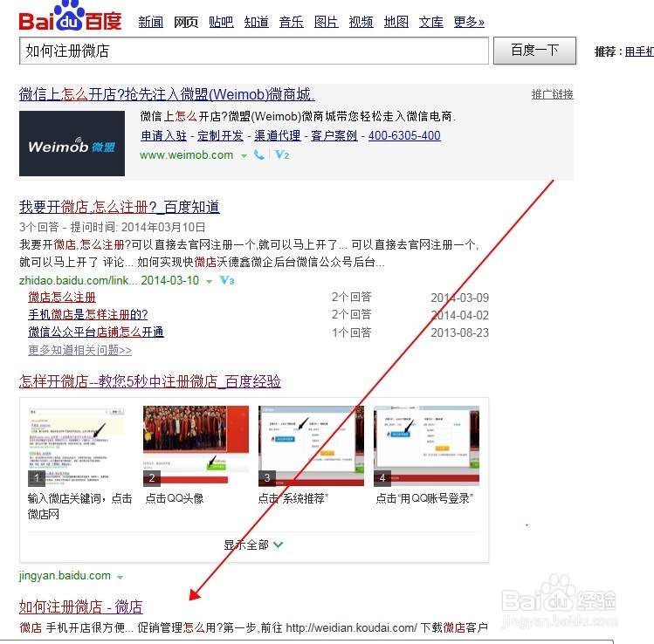Expand the www.weimob.com dropdown arrow

[x=244, y=156]
